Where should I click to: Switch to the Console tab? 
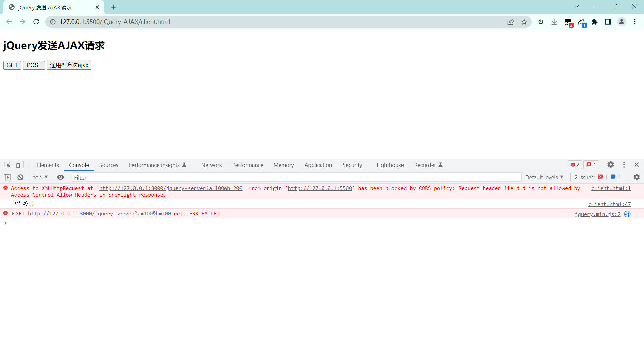[79, 165]
